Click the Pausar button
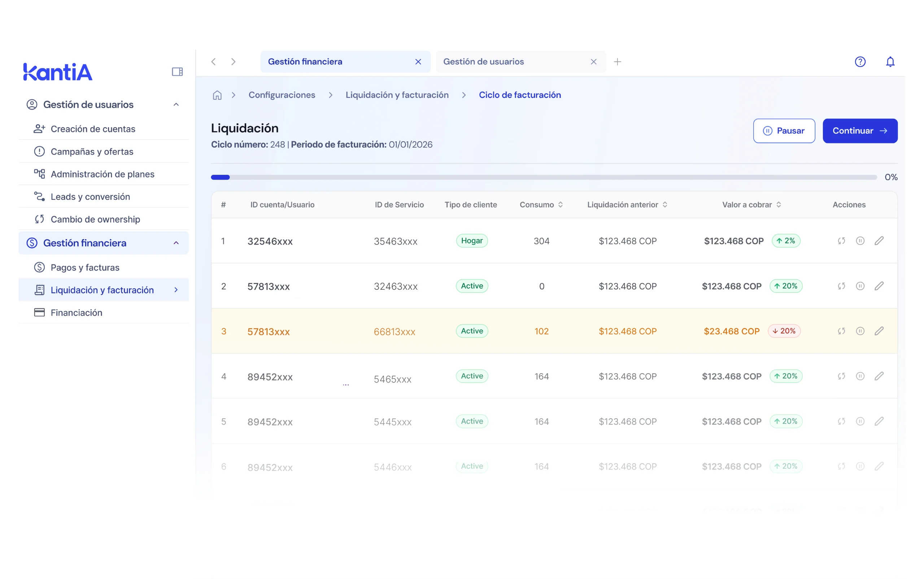Viewport: 924px width, 579px height. click(x=784, y=131)
